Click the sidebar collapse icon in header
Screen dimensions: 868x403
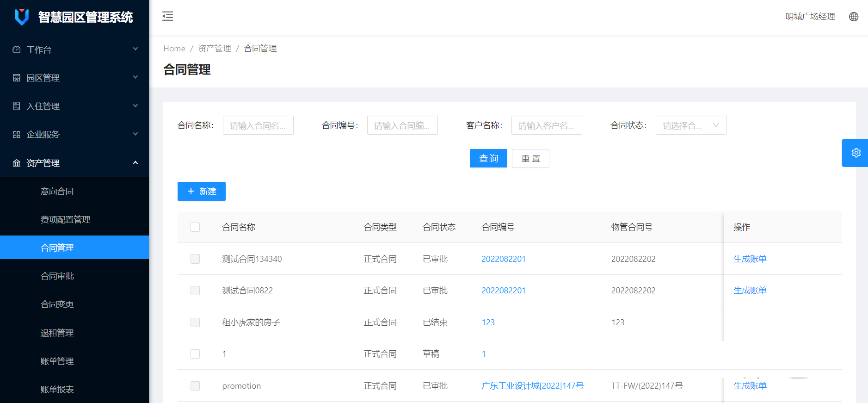167,16
